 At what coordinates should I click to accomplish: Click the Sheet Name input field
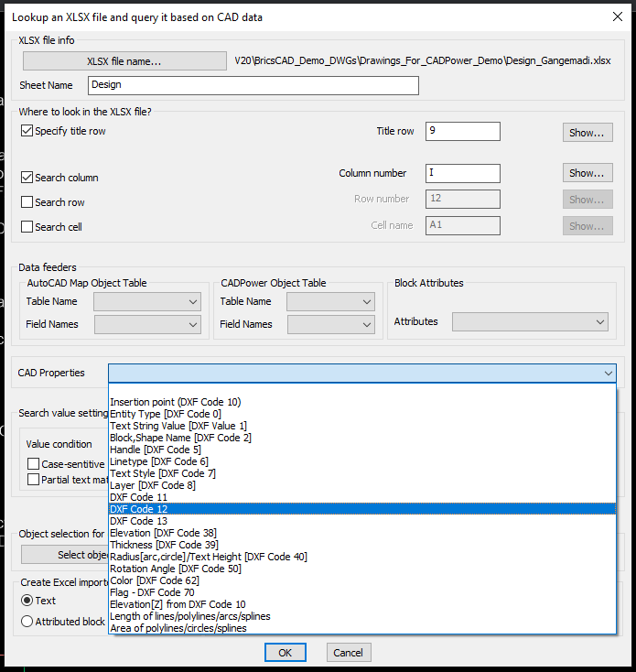pos(253,85)
